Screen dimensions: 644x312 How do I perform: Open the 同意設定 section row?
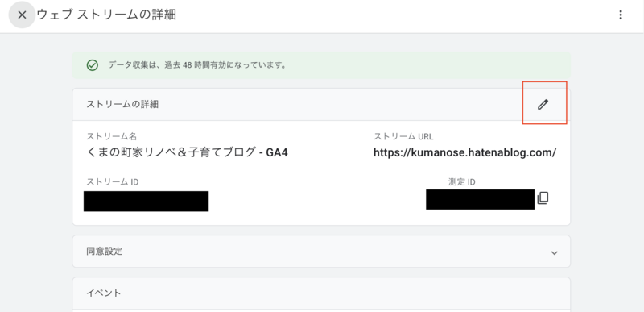tap(321, 252)
